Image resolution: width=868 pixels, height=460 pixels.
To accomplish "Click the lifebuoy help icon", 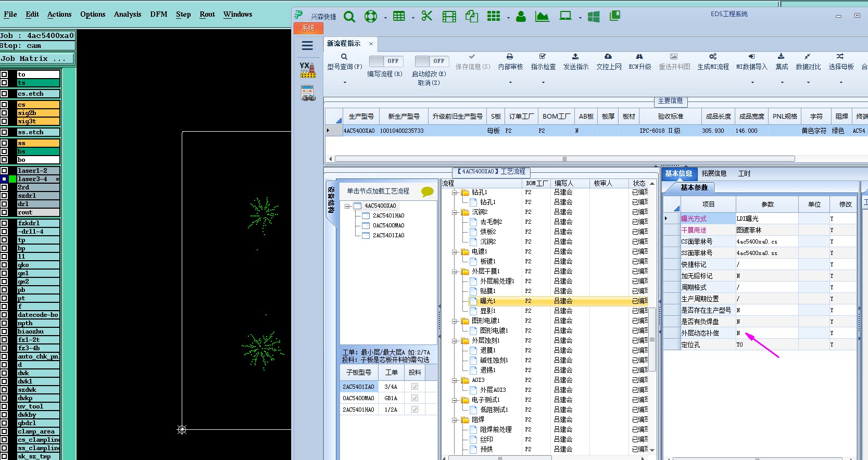I will pos(371,17).
